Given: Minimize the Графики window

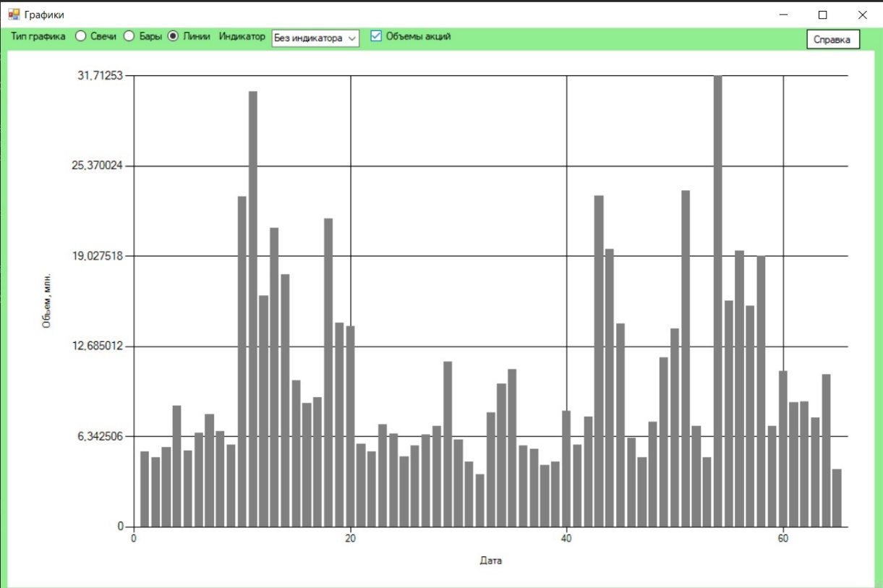Looking at the screenshot, I should coord(784,14).
